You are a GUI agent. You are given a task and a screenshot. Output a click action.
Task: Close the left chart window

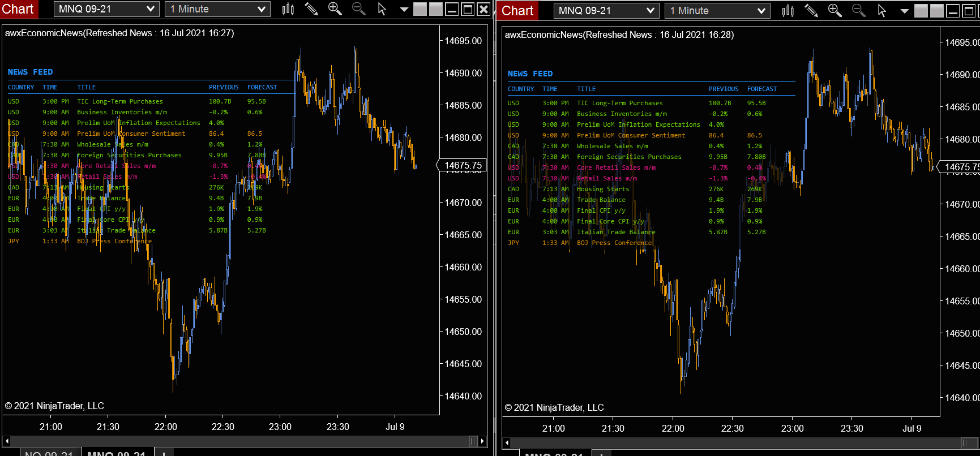(x=483, y=9)
